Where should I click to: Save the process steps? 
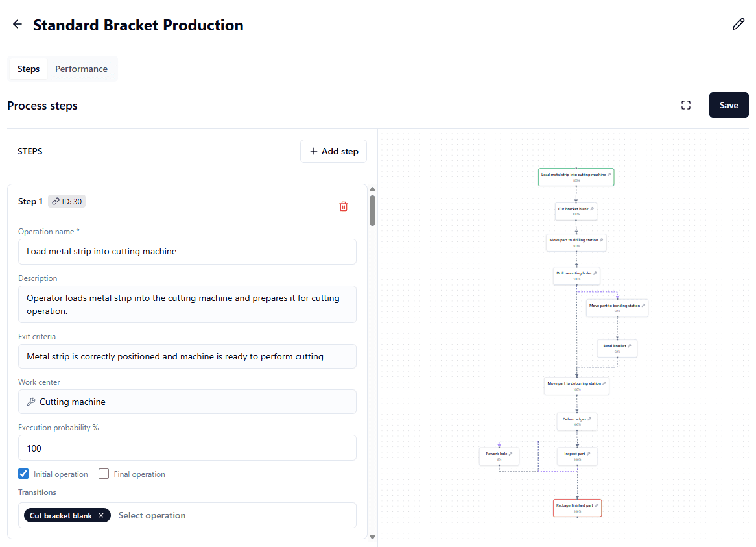point(729,104)
